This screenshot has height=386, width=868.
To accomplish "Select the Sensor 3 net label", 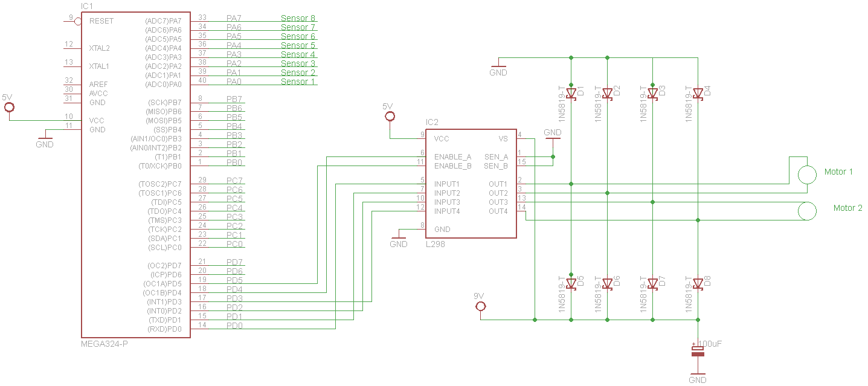I will pyautogui.click(x=298, y=63).
